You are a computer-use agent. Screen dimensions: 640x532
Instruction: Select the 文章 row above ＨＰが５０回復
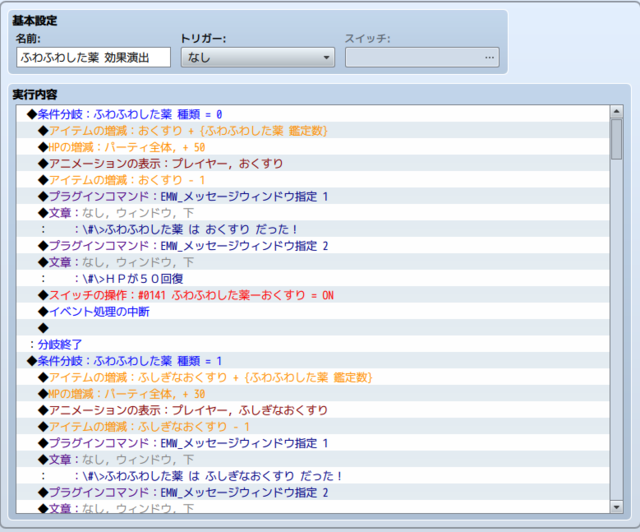pyautogui.click(x=313, y=262)
